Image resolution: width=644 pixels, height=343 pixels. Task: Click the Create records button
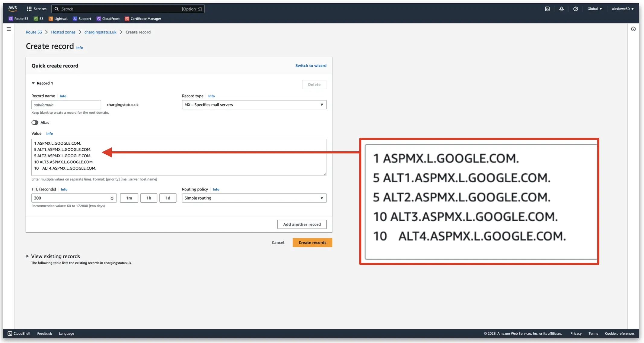[312, 243]
